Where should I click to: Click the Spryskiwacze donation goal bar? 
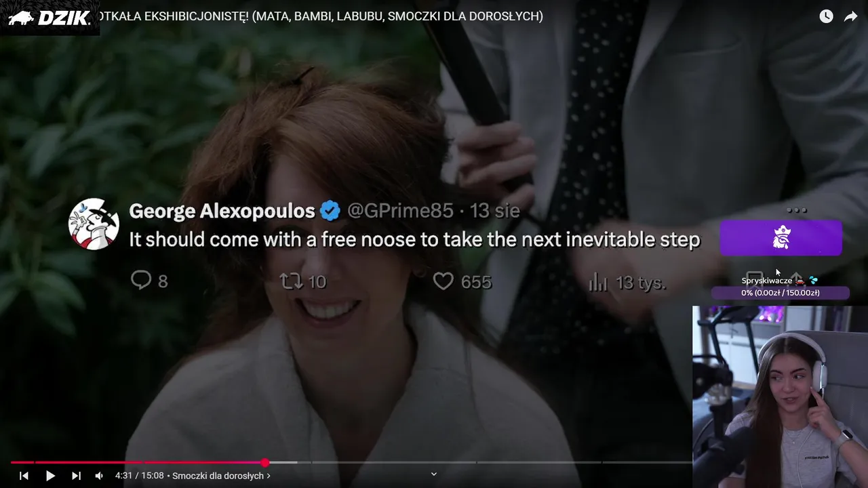click(781, 293)
